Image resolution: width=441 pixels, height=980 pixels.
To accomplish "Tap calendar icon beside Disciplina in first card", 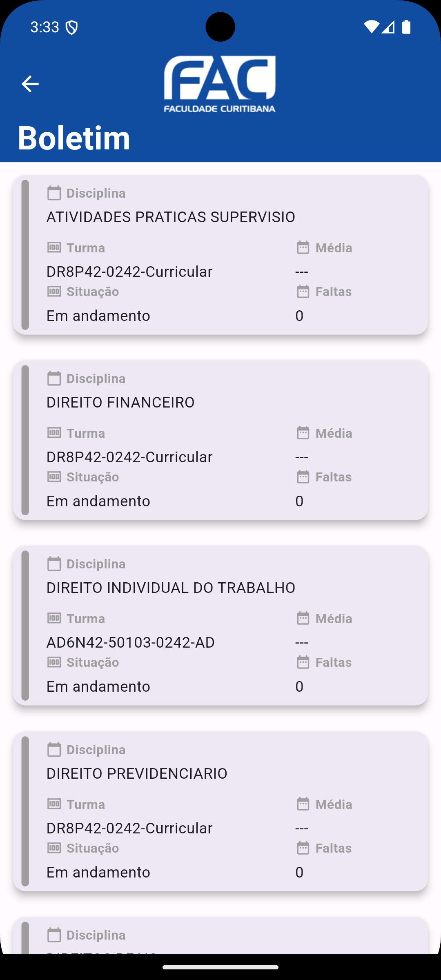I will click(54, 193).
